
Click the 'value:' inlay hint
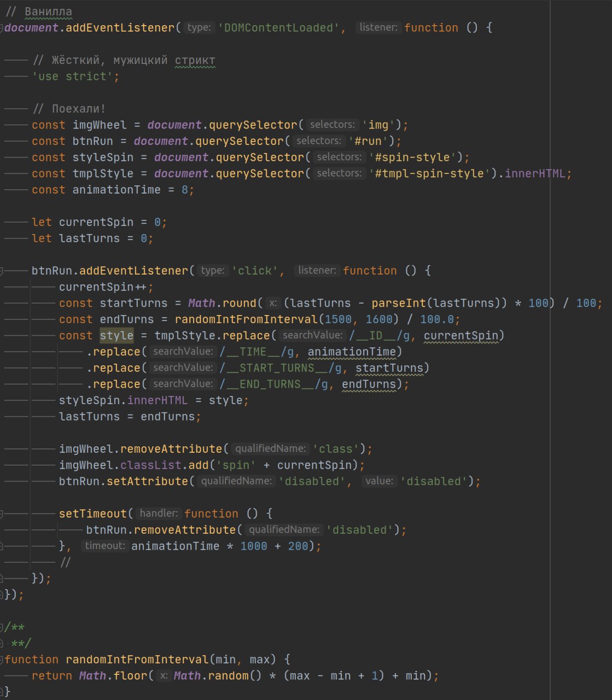coord(379,481)
